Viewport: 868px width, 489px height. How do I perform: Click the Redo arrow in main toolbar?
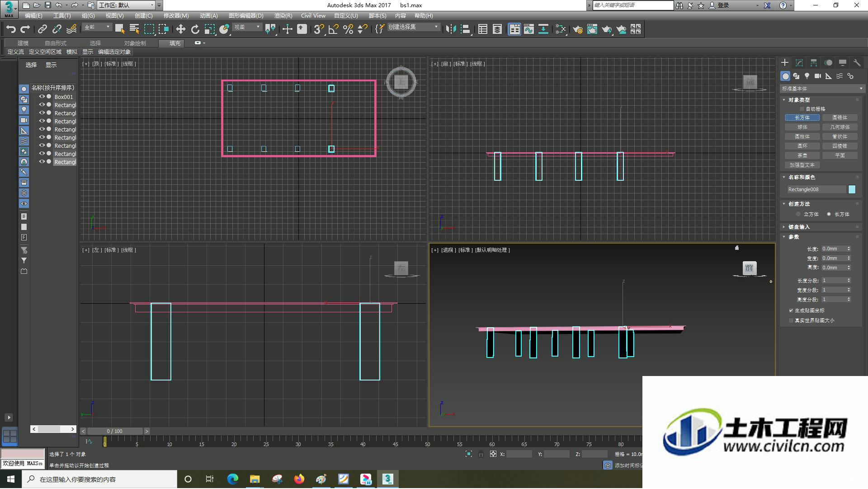[x=25, y=29]
